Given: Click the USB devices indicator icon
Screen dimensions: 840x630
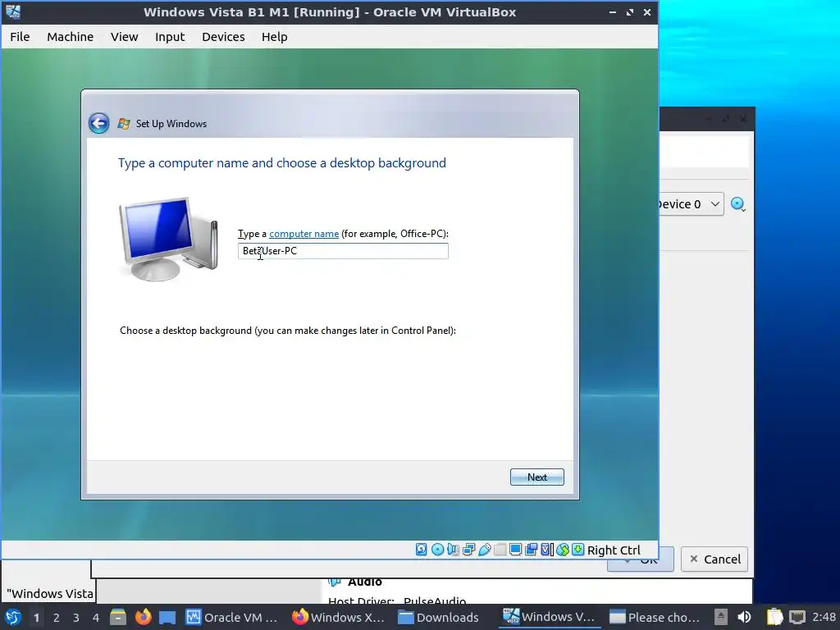Looking at the screenshot, I should coord(484,550).
